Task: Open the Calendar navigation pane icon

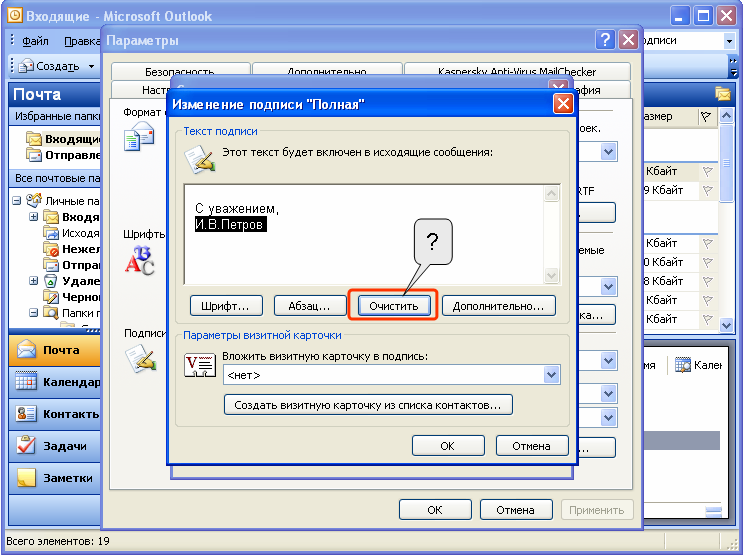Action: pyautogui.click(x=26, y=382)
